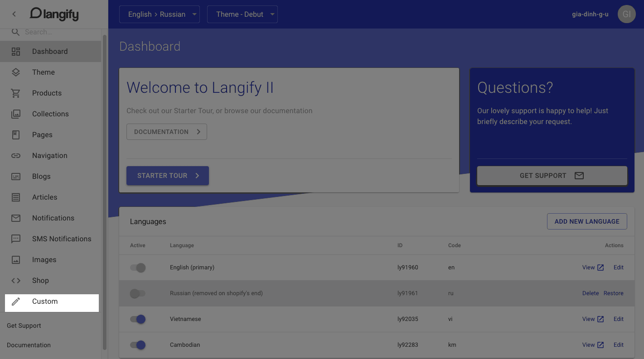Click the search magnifier icon
644x359 pixels.
pos(16,32)
